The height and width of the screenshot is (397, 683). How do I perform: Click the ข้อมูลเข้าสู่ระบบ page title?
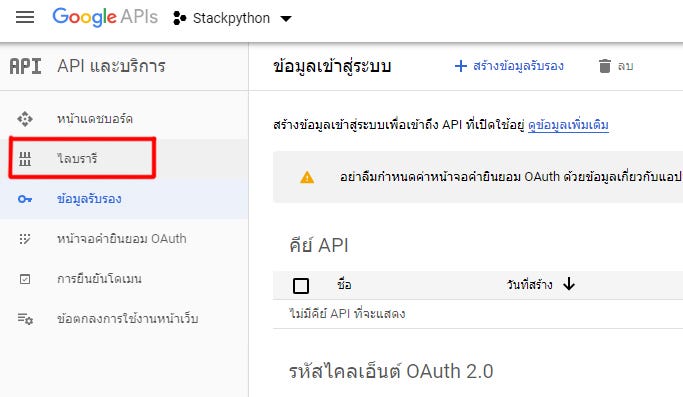pyautogui.click(x=332, y=67)
